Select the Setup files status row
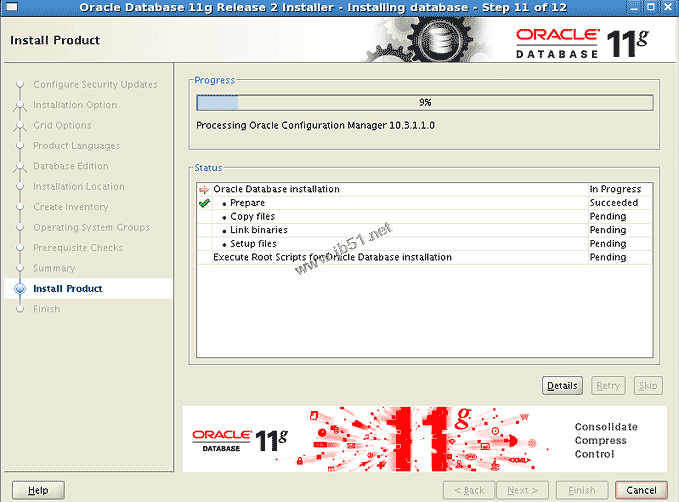 [x=425, y=243]
